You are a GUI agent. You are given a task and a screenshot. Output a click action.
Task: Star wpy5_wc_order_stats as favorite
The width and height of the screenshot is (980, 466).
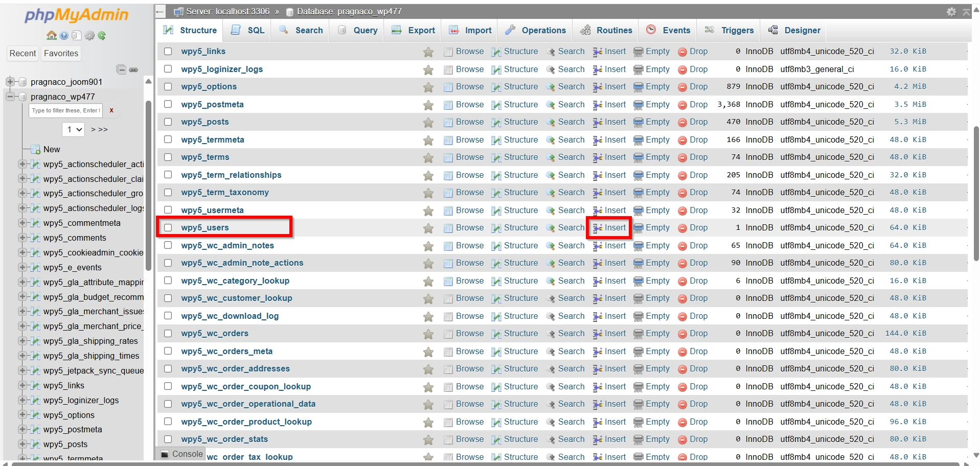(428, 439)
